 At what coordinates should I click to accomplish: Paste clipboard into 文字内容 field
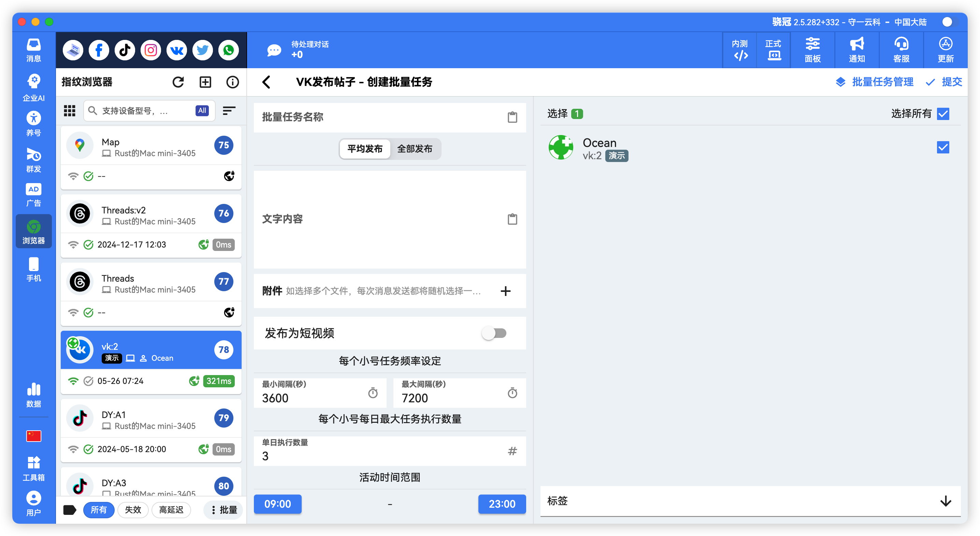coord(513,219)
